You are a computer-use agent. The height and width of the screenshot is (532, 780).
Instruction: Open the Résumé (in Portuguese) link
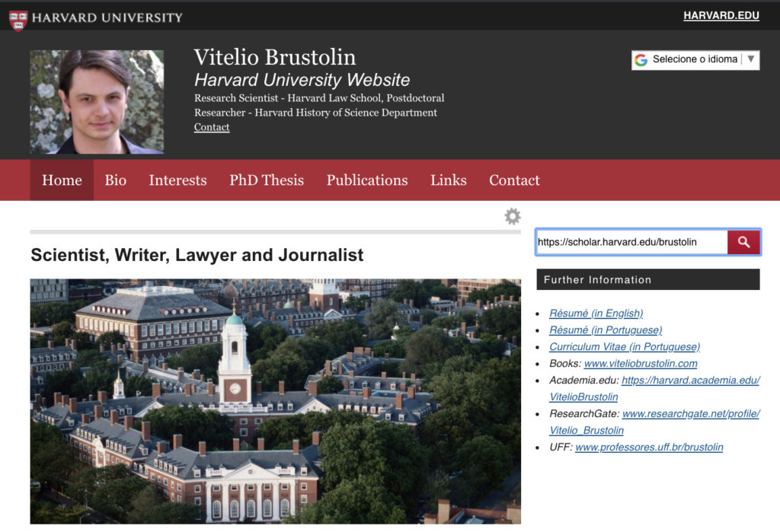pos(606,330)
